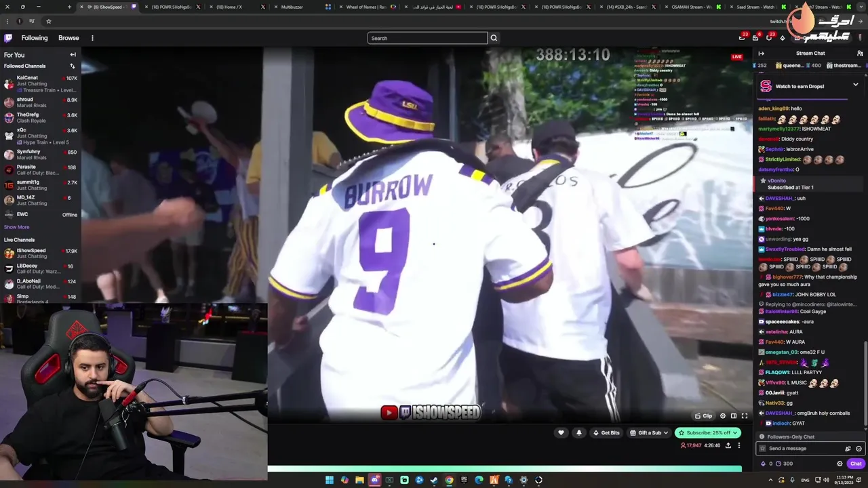Open summit1g's channel
Image resolution: width=868 pixels, height=488 pixels.
click(x=41, y=185)
